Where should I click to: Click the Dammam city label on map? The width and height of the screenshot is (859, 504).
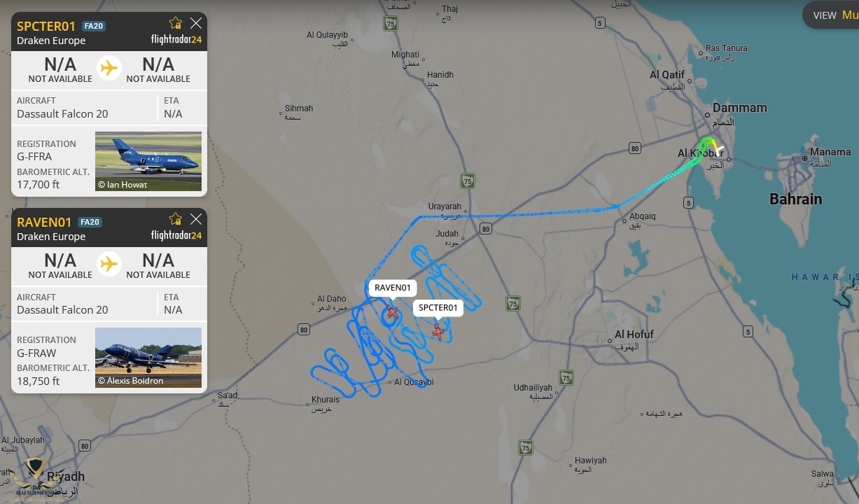pos(739,108)
